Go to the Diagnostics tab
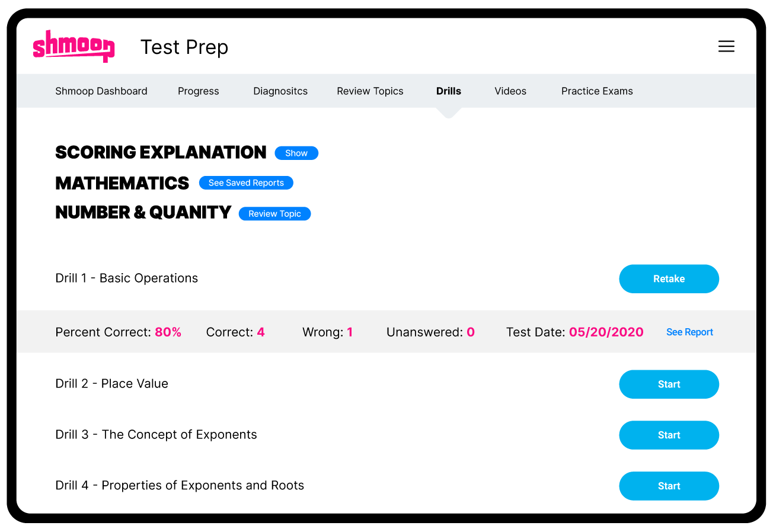773x532 pixels. point(280,91)
